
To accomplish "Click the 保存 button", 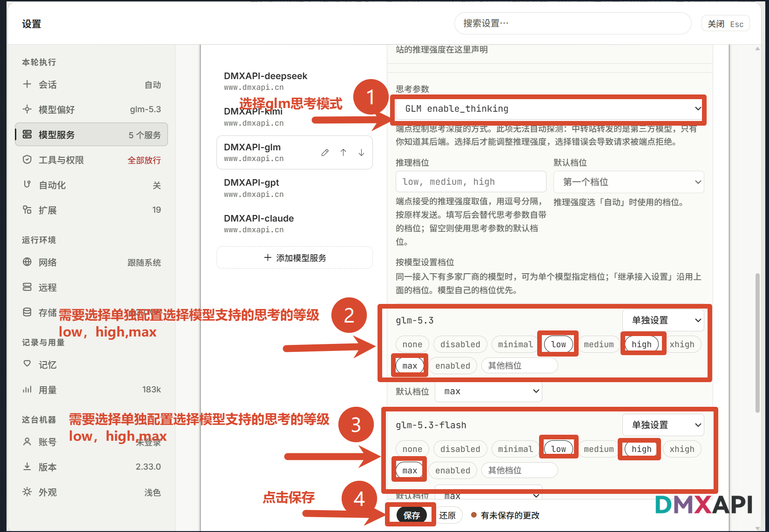I will 411,515.
